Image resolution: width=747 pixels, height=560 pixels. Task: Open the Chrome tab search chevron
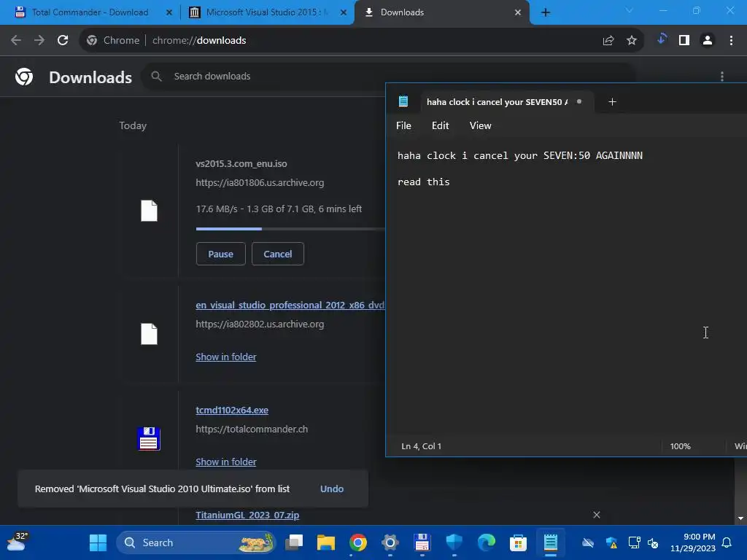pyautogui.click(x=630, y=10)
